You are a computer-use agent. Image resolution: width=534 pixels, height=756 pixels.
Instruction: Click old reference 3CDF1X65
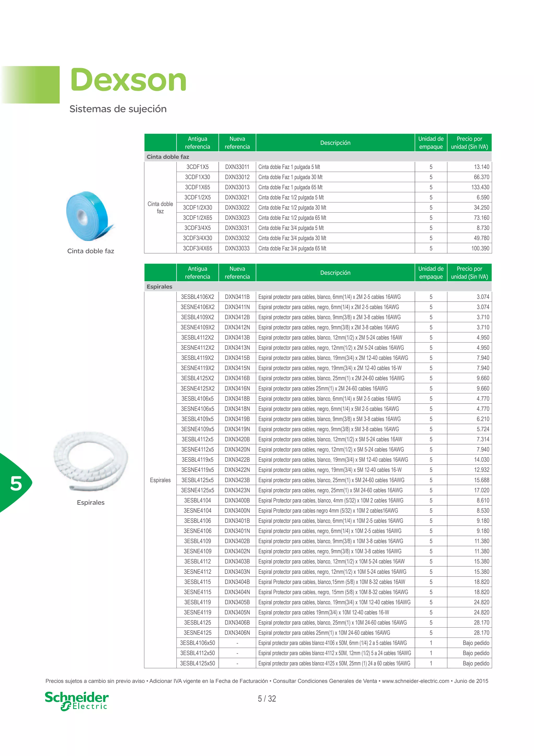(x=197, y=187)
